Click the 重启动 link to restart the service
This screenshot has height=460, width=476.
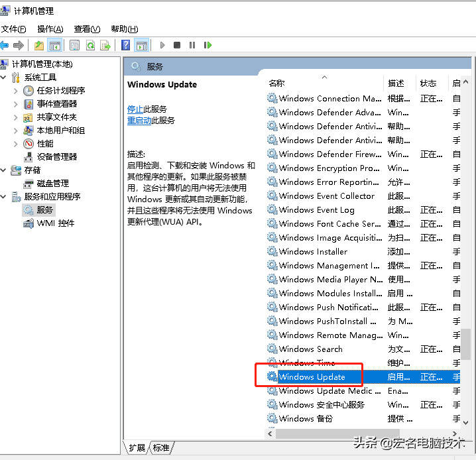coord(139,121)
